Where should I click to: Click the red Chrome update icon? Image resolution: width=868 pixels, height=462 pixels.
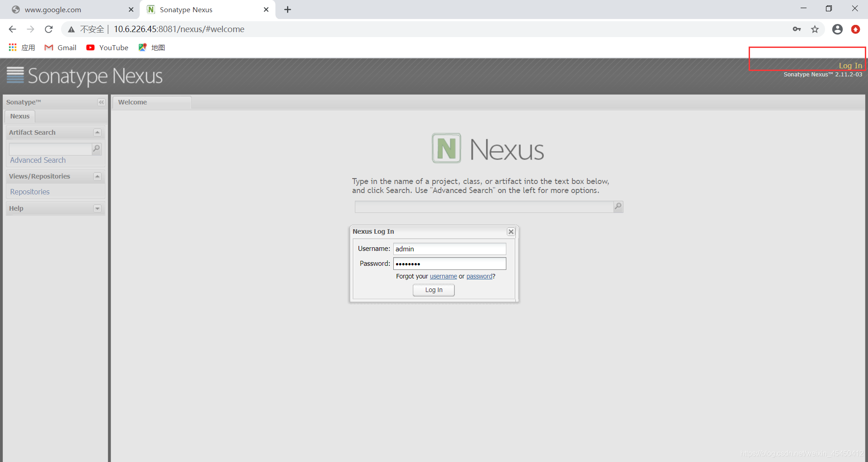[x=855, y=29]
